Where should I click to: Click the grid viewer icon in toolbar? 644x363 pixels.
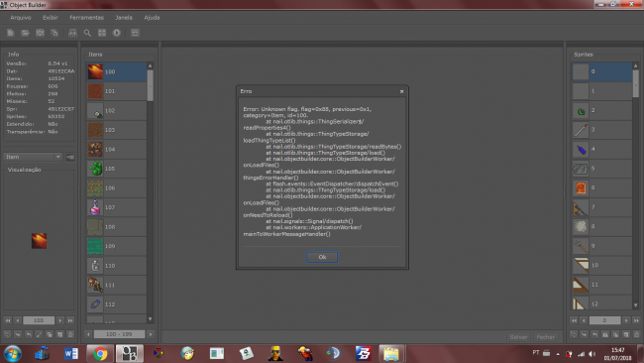(x=102, y=33)
